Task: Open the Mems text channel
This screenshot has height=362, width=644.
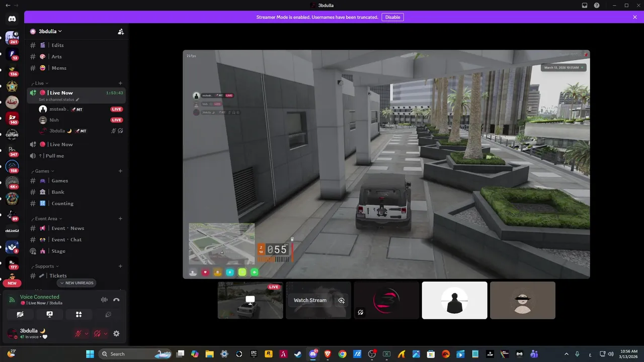Action: 76,68
